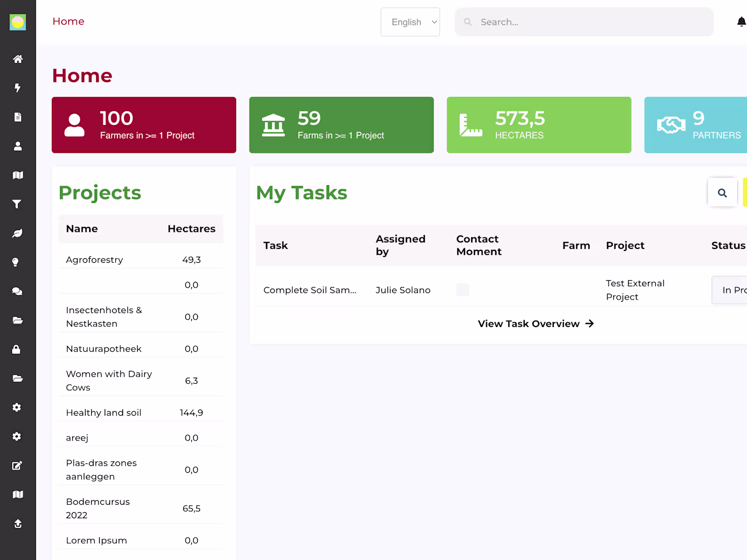This screenshot has height=560, width=747.
Task: Click the red Farmers stat card
Action: click(x=144, y=125)
